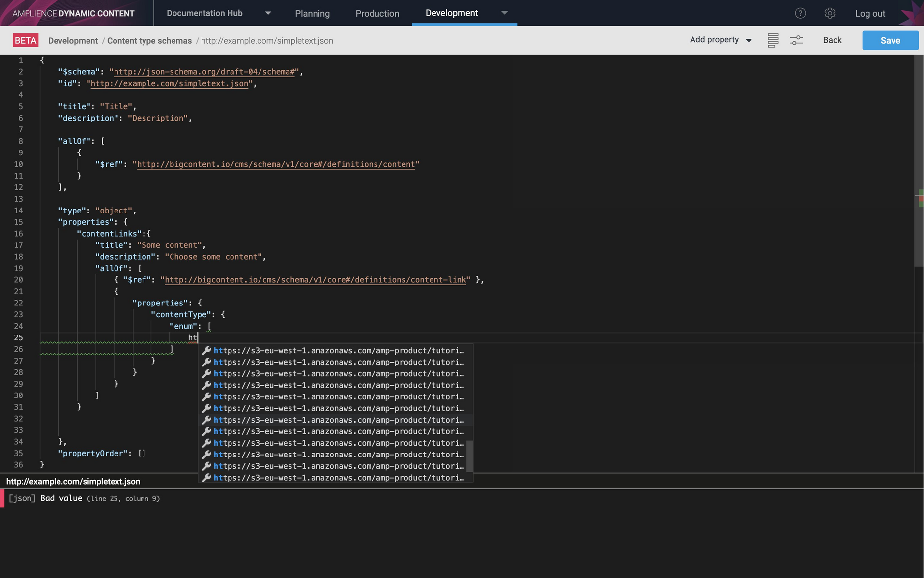Viewport: 924px width, 578px height.
Task: Click the editor vertical scrollbar
Action: pyautogui.click(x=918, y=161)
